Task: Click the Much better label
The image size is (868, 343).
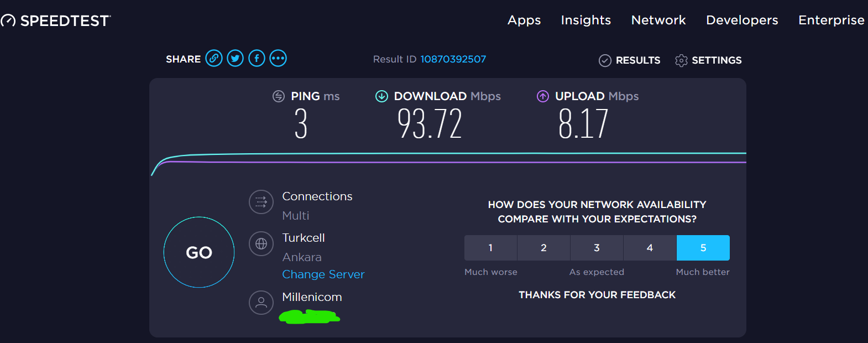Action: (x=703, y=272)
